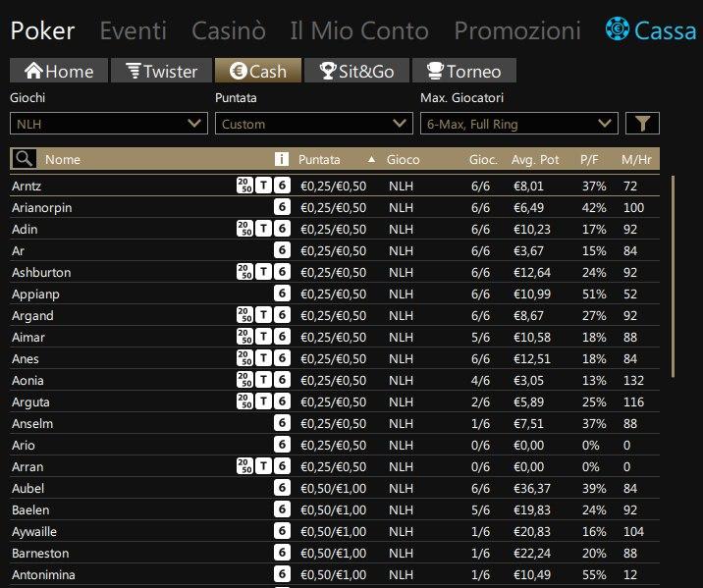Screen dimensions: 703x588
Task: Expand the Puntata dropdown showing Custom
Action: 312,124
